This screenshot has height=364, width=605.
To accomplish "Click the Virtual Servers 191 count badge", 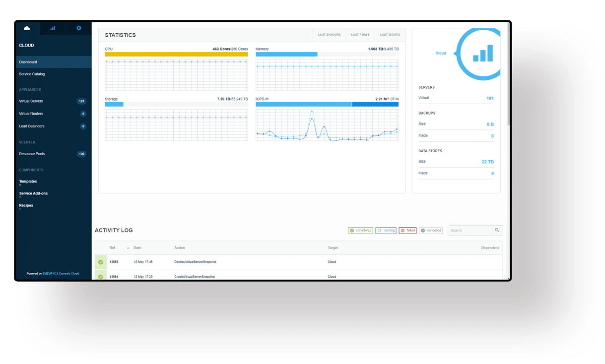I will [x=81, y=101].
